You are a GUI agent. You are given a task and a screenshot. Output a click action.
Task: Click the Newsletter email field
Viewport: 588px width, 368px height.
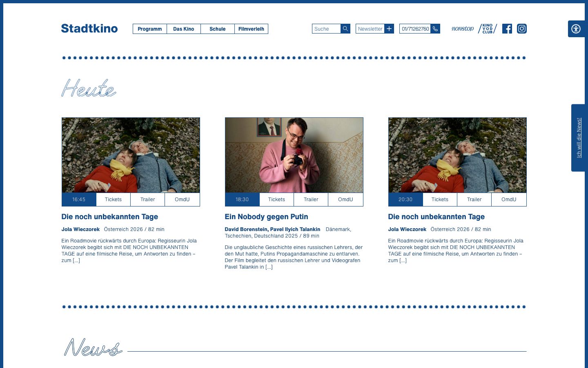coord(370,29)
